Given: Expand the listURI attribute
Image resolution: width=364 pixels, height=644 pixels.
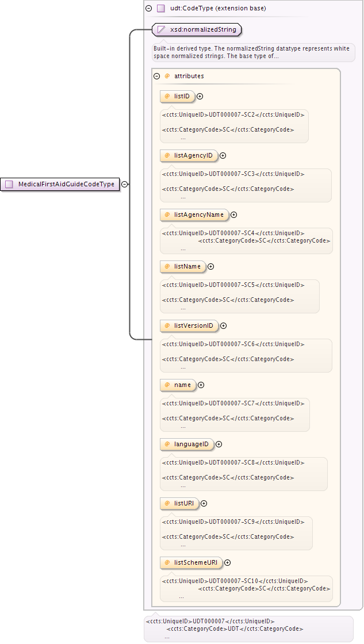Looking at the screenshot, I should pos(204,503).
